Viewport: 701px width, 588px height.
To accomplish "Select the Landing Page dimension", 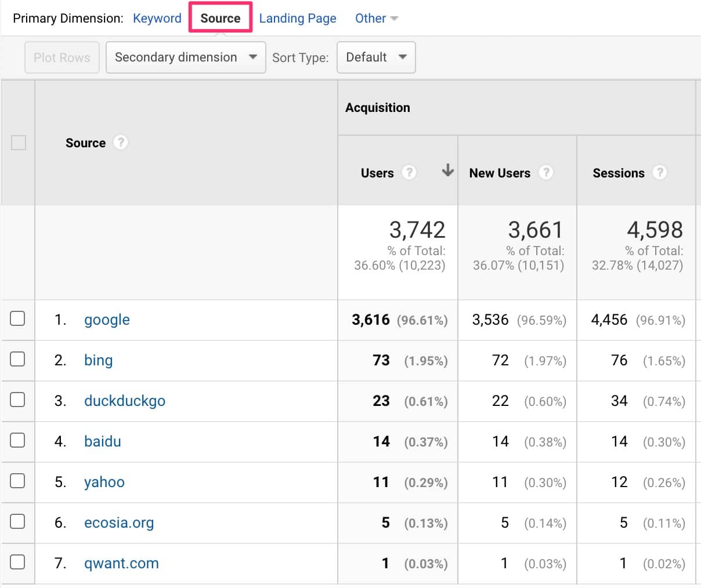I will [x=298, y=19].
